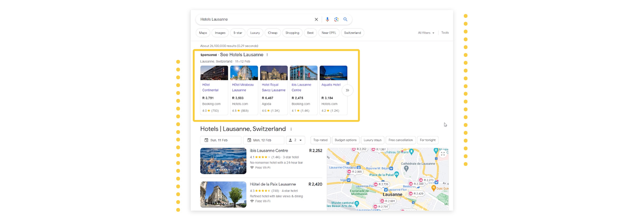Image resolution: width=644 pixels, height=221 pixels.
Task: Click the Hôtel de la Paix listing photo
Action: 223,194
